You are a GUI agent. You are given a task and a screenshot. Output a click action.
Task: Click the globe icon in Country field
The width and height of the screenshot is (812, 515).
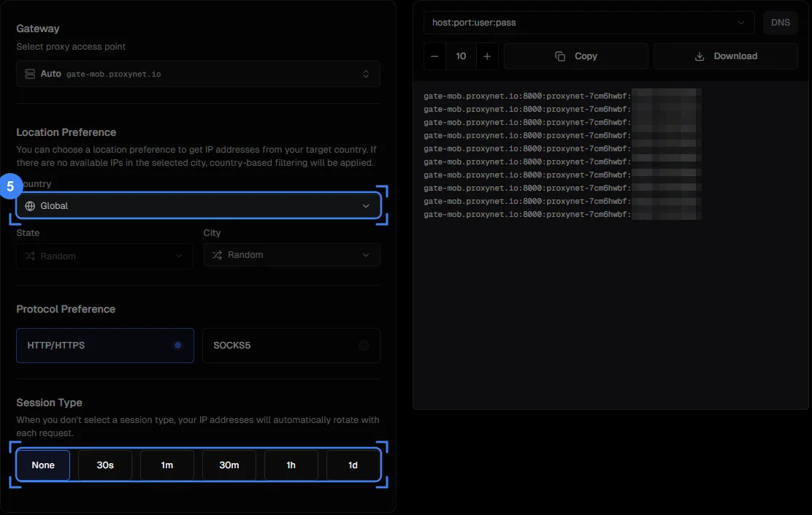pyautogui.click(x=30, y=206)
